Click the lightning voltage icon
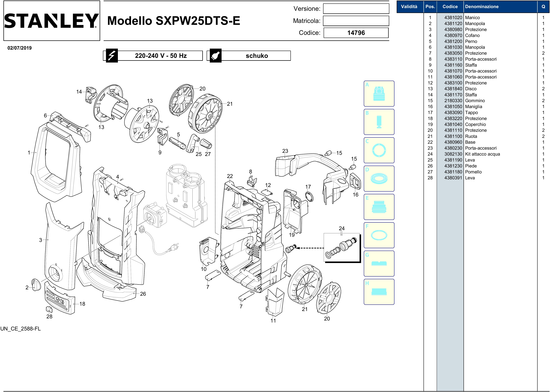This screenshot has height=392, width=551. tap(112, 56)
